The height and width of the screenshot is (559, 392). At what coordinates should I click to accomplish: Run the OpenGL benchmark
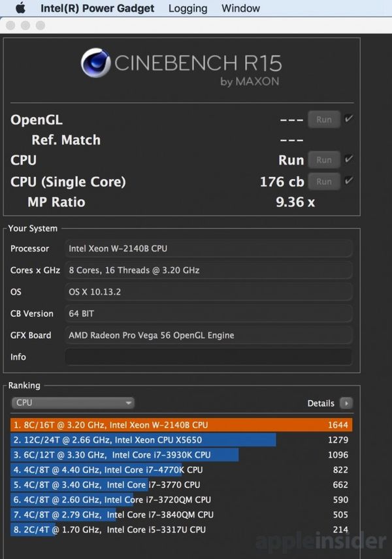pyautogui.click(x=324, y=120)
